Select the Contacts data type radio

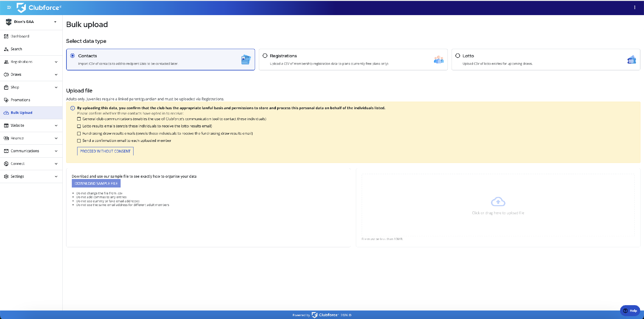(x=72, y=56)
